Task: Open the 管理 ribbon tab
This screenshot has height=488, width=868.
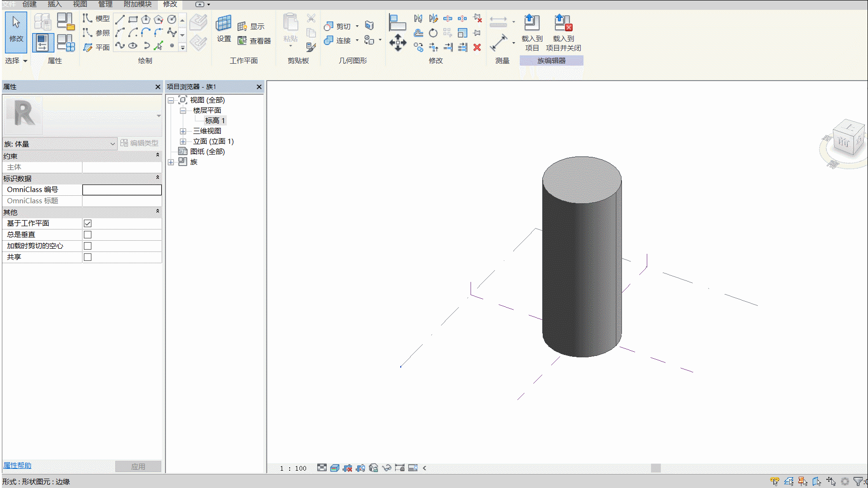Action: pos(105,4)
